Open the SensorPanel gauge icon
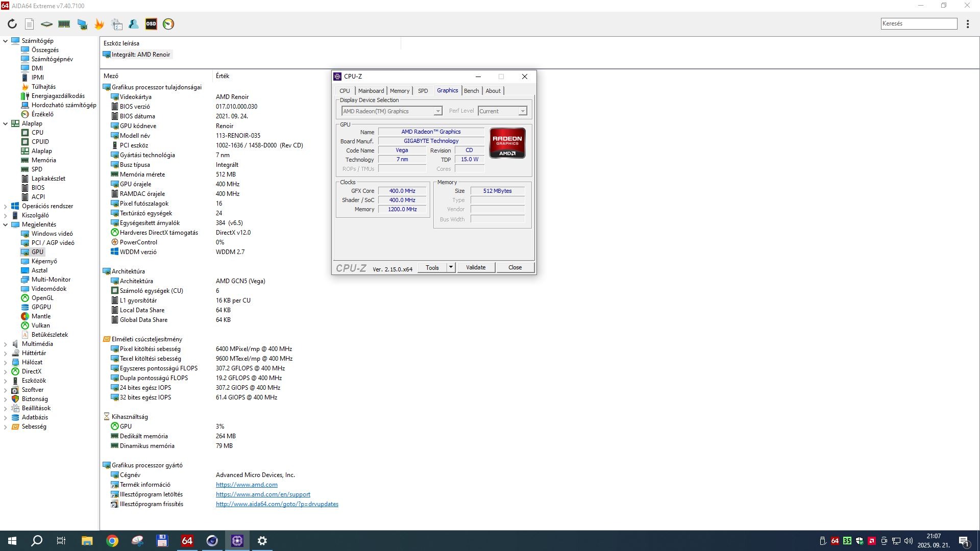The image size is (980, 551). tap(168, 24)
